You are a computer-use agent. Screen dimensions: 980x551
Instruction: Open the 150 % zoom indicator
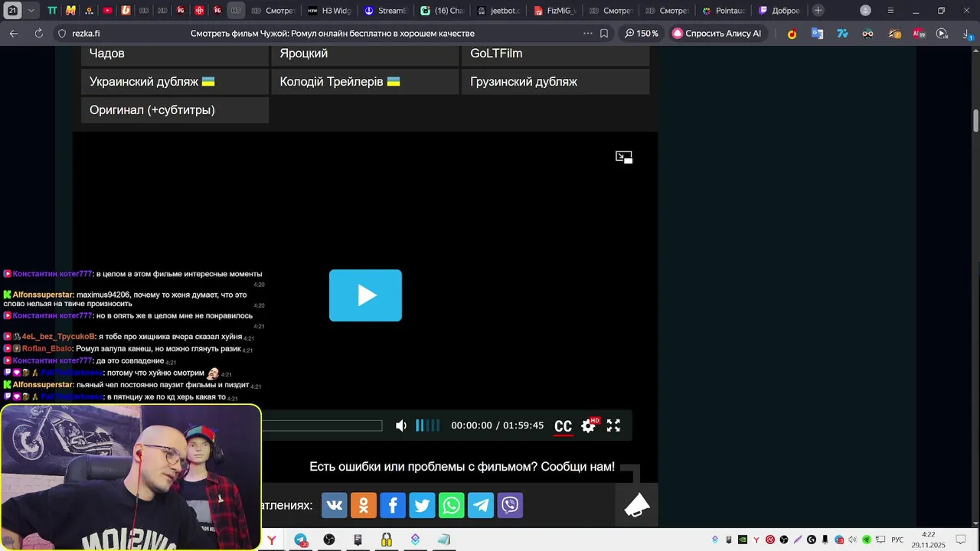(x=642, y=34)
